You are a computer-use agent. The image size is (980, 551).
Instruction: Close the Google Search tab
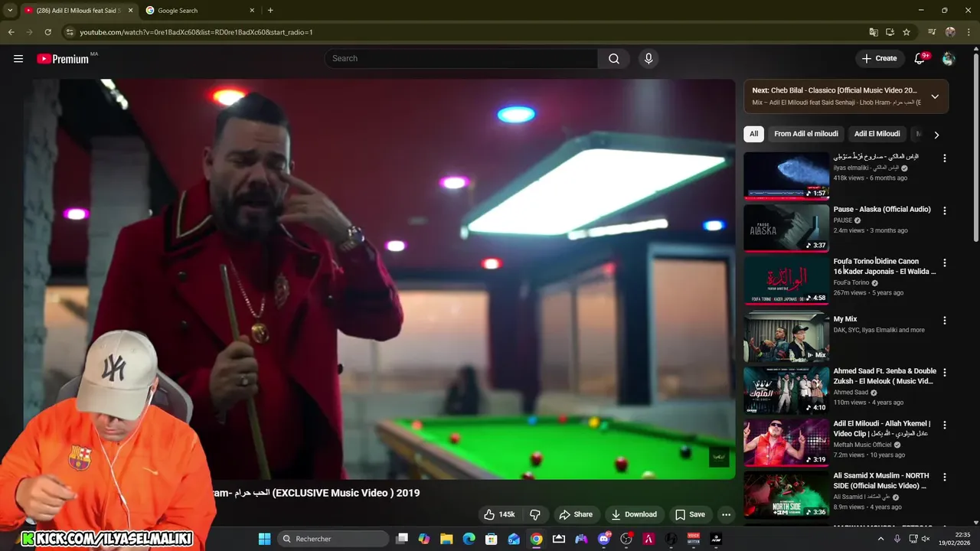point(252,11)
